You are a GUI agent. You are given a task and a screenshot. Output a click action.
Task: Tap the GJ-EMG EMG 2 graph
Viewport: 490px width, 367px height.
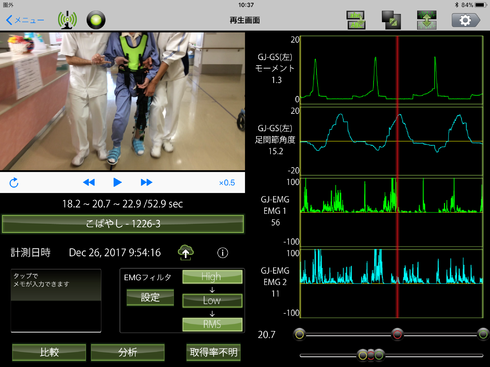[x=392, y=283]
